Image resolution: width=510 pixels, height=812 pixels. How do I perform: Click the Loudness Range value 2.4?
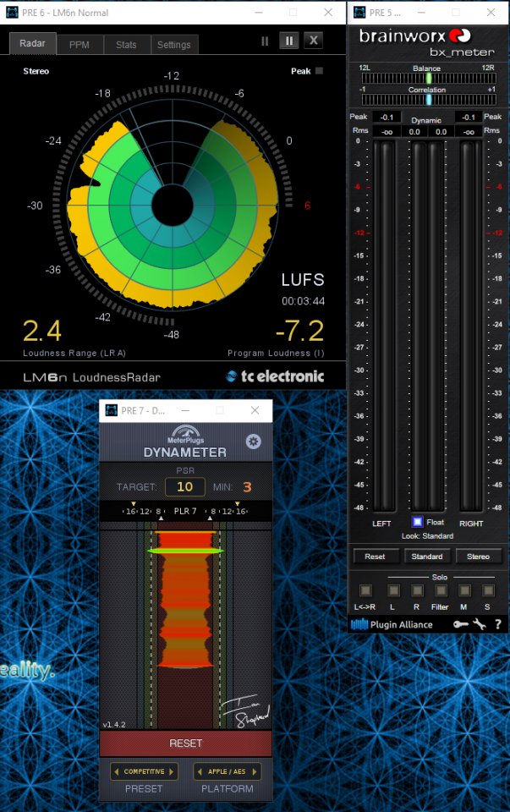tap(42, 331)
